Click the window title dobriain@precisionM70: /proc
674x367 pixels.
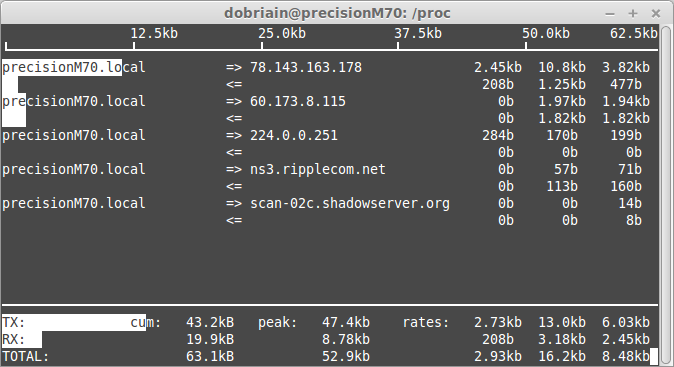click(337, 13)
